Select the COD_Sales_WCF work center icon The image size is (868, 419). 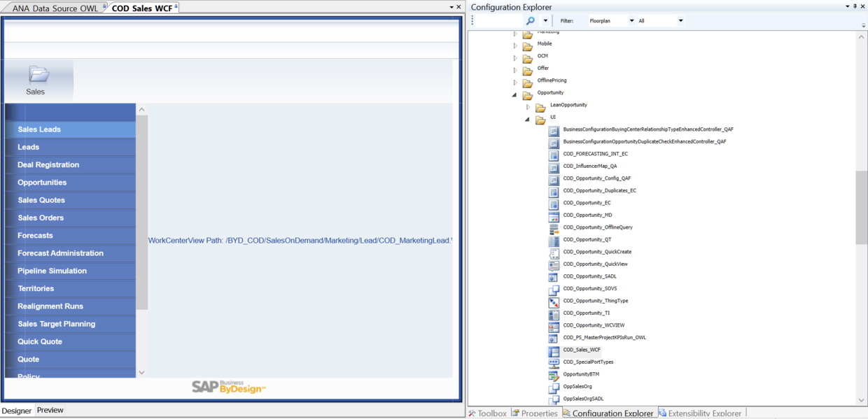point(553,350)
